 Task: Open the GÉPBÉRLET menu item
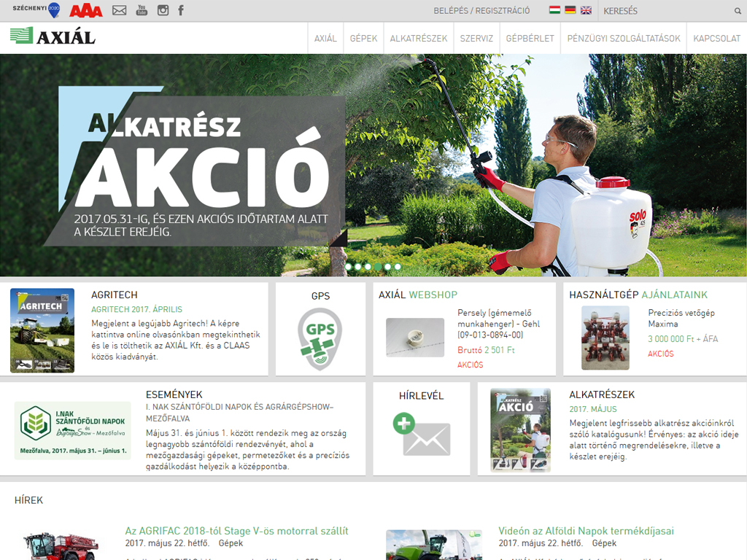[x=530, y=39]
